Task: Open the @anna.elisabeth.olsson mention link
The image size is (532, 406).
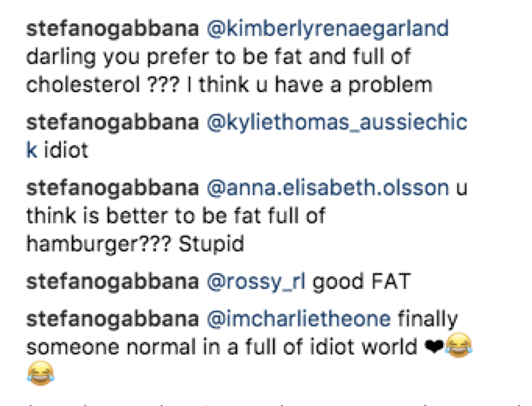Action: click(x=328, y=188)
